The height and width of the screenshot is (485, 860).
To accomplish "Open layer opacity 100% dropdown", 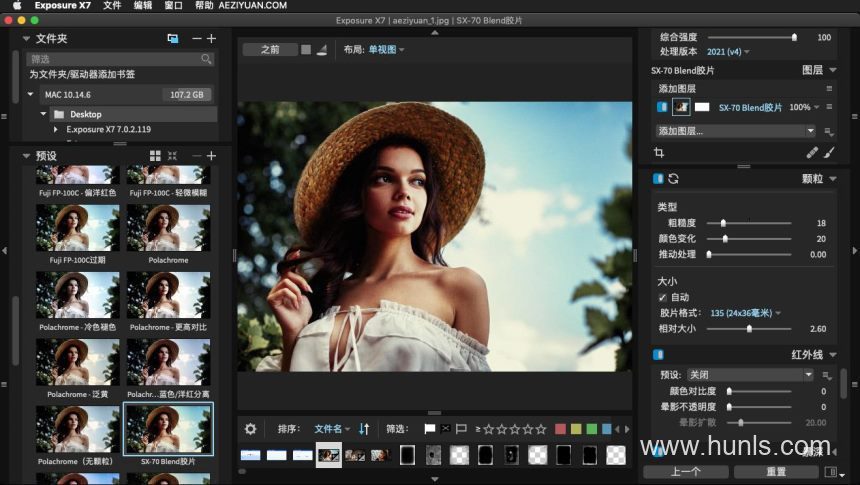I will point(804,107).
